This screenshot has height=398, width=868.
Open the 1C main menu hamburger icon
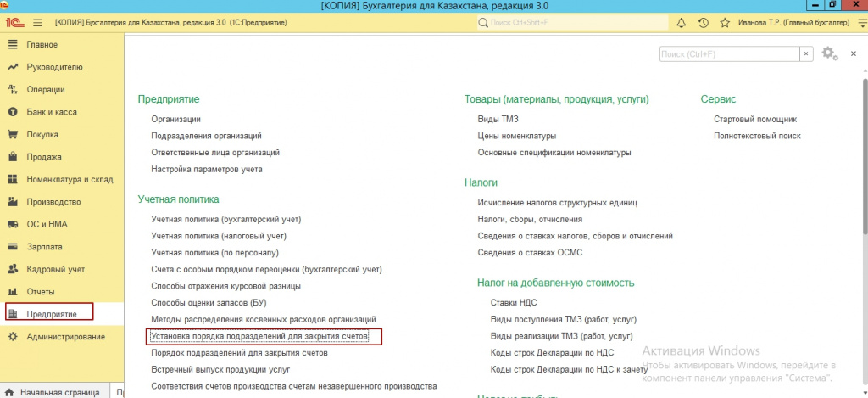click(x=38, y=23)
